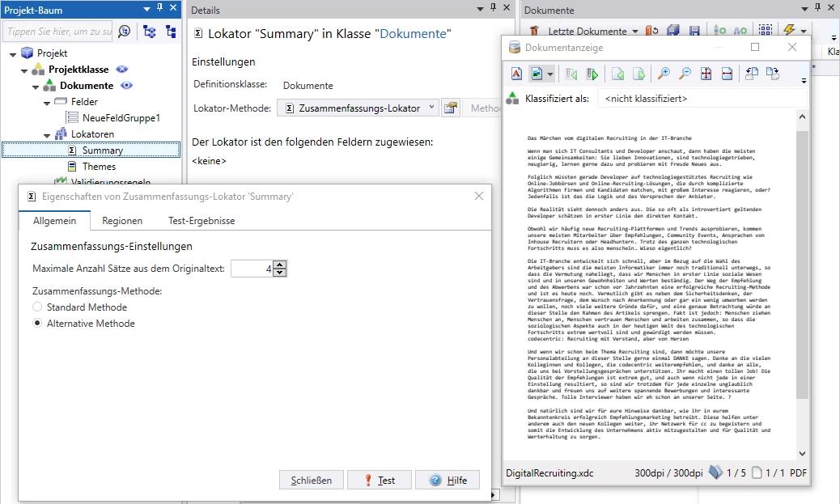Increase the maximum sentence count stepper
This screenshot has width=840, height=504.
point(279,265)
